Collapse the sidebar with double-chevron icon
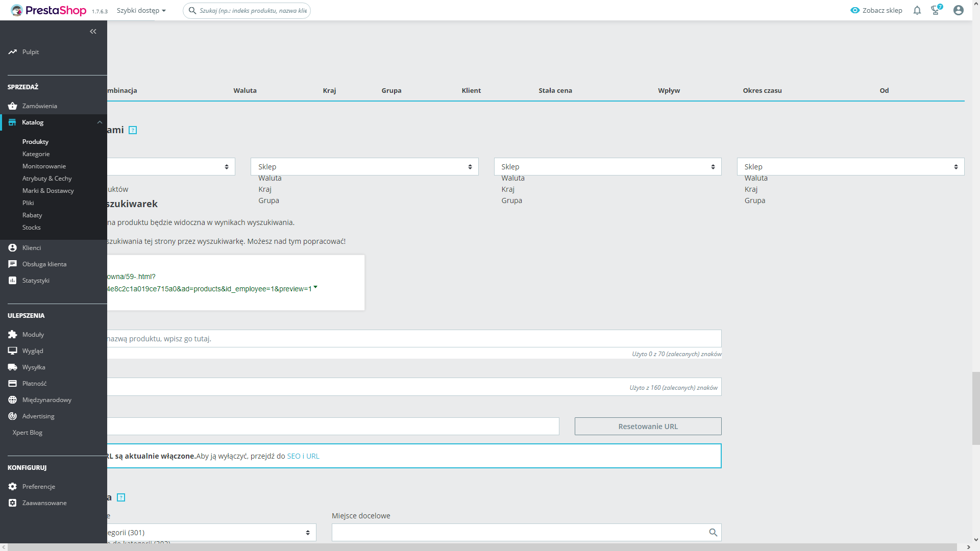 tap(93, 32)
